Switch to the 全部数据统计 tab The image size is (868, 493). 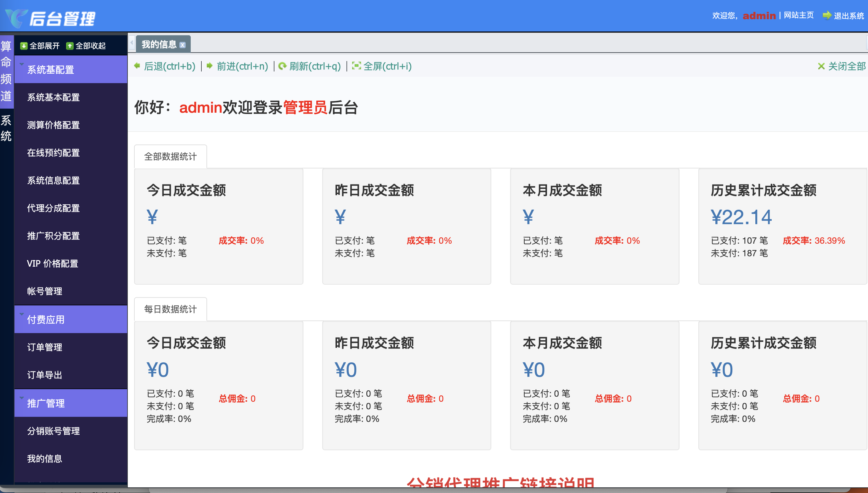(x=170, y=156)
